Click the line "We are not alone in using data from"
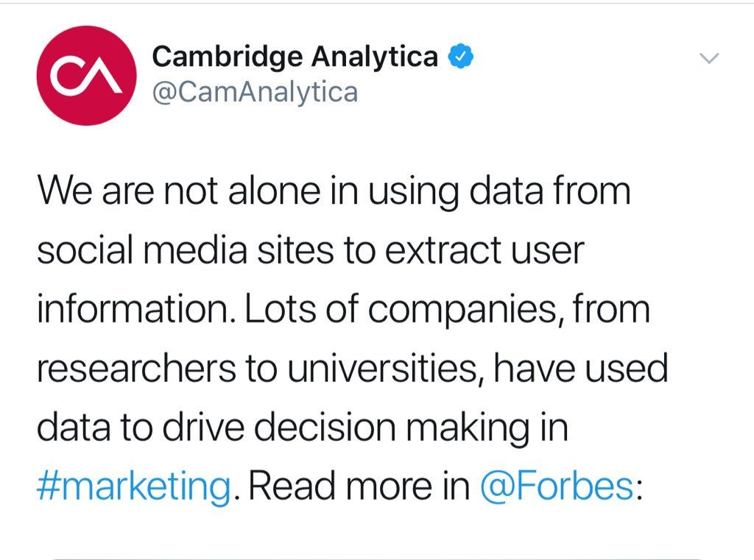754x560 pixels. [x=334, y=192]
